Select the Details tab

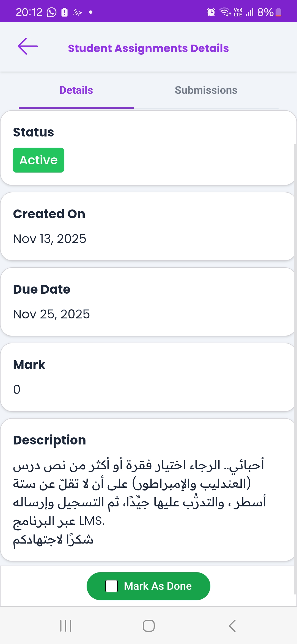pos(76,90)
